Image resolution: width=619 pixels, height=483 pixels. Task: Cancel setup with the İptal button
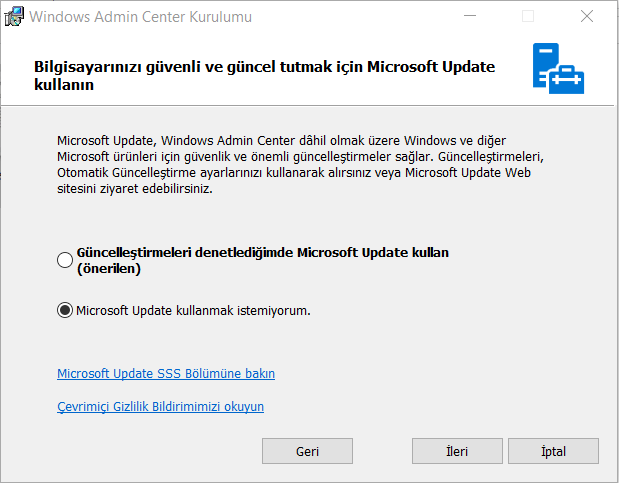553,451
